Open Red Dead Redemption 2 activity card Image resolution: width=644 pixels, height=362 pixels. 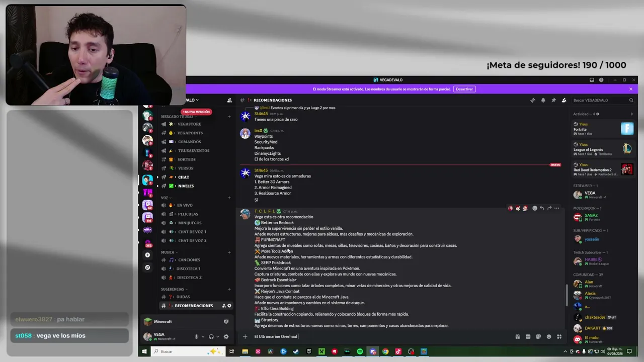tap(603, 169)
